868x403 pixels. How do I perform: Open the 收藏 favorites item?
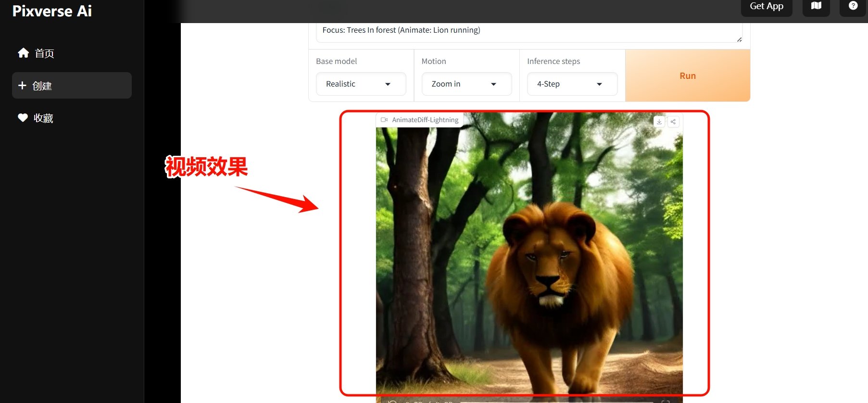72,118
